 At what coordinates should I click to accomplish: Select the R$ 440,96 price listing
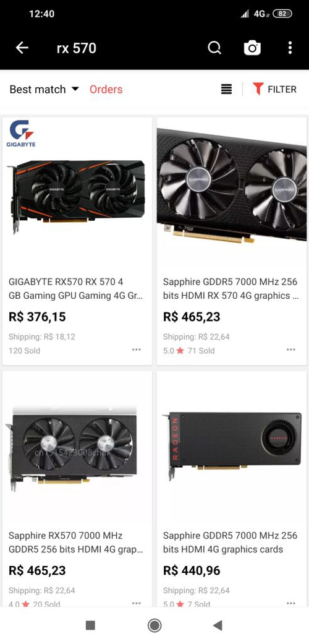click(192, 570)
